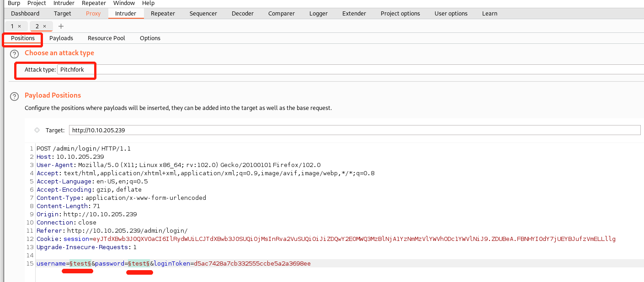Viewport: 644px width, 282px height.
Task: Switch to the Payloads tab
Action: click(61, 38)
